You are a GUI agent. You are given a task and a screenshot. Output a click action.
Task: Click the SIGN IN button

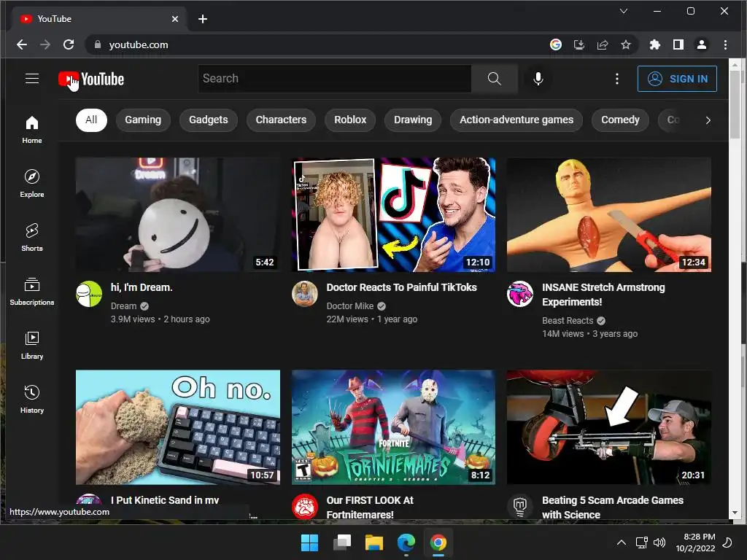[x=678, y=79]
